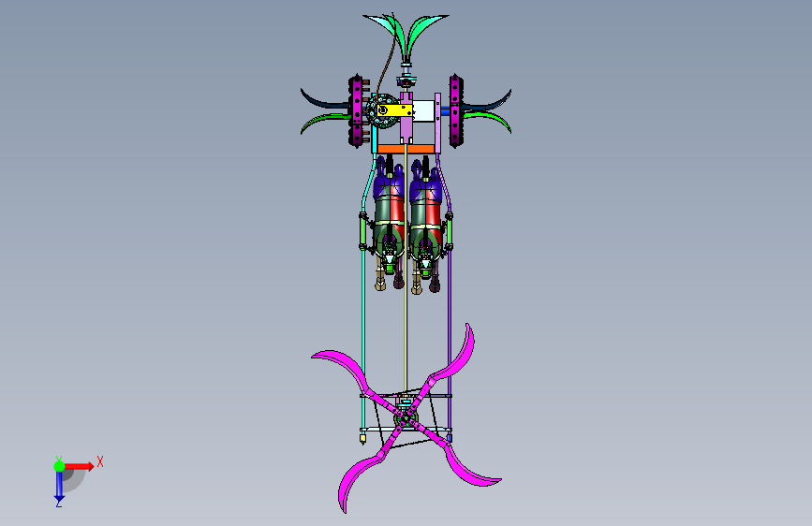Select the yellow bracket beside the gear
The width and height of the screenshot is (812, 526).
tap(394, 110)
